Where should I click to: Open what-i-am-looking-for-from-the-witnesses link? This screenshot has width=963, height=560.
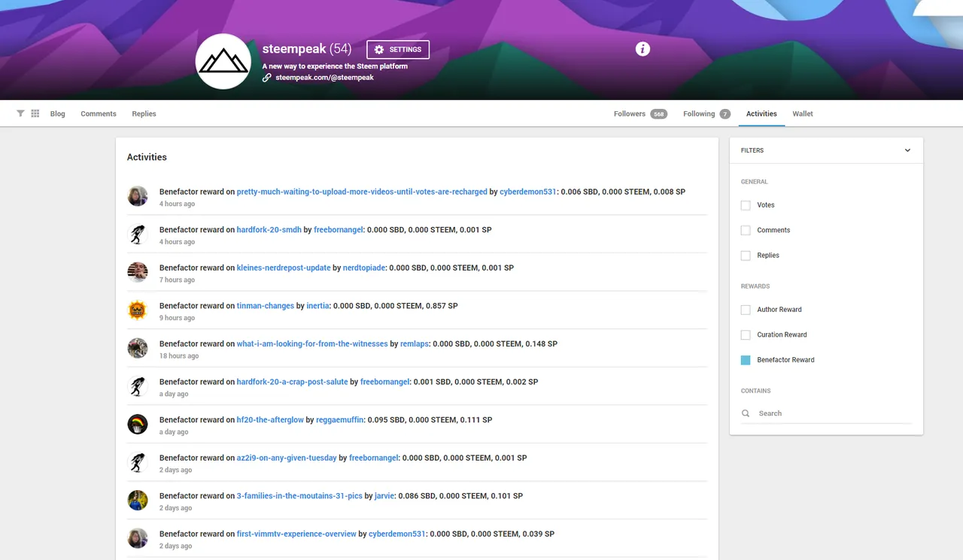click(312, 344)
